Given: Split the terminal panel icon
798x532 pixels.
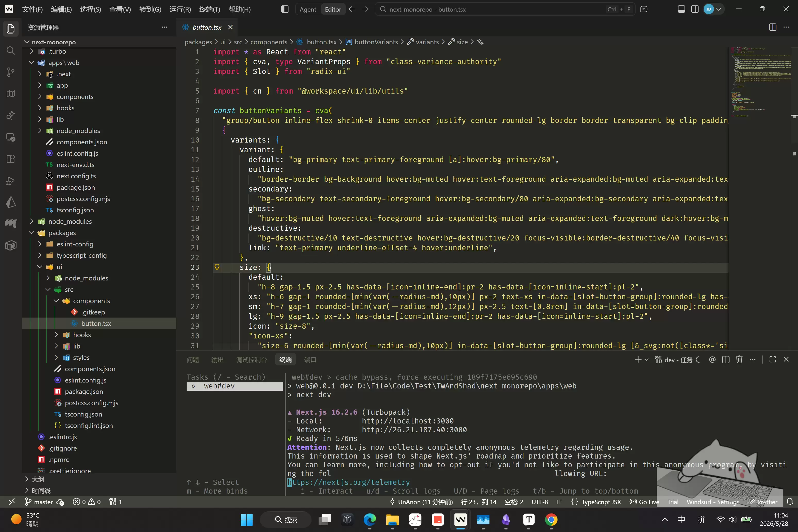Looking at the screenshot, I should [x=726, y=359].
